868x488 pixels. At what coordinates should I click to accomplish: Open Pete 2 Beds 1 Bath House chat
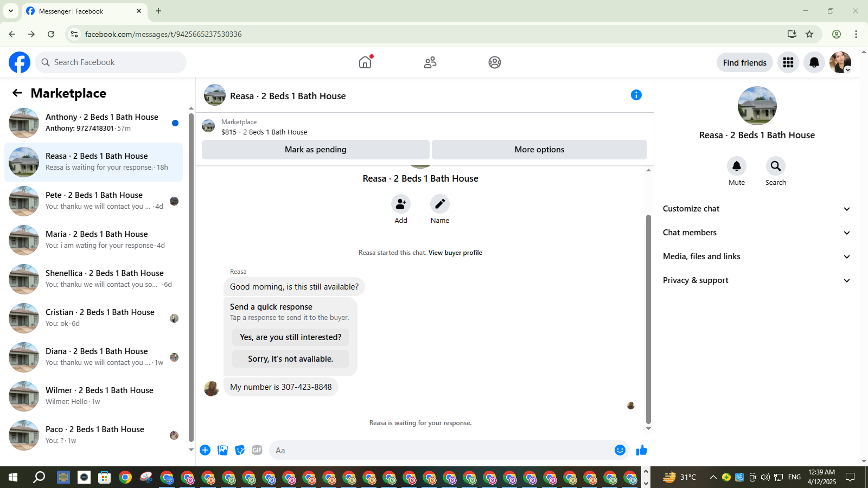point(94,201)
